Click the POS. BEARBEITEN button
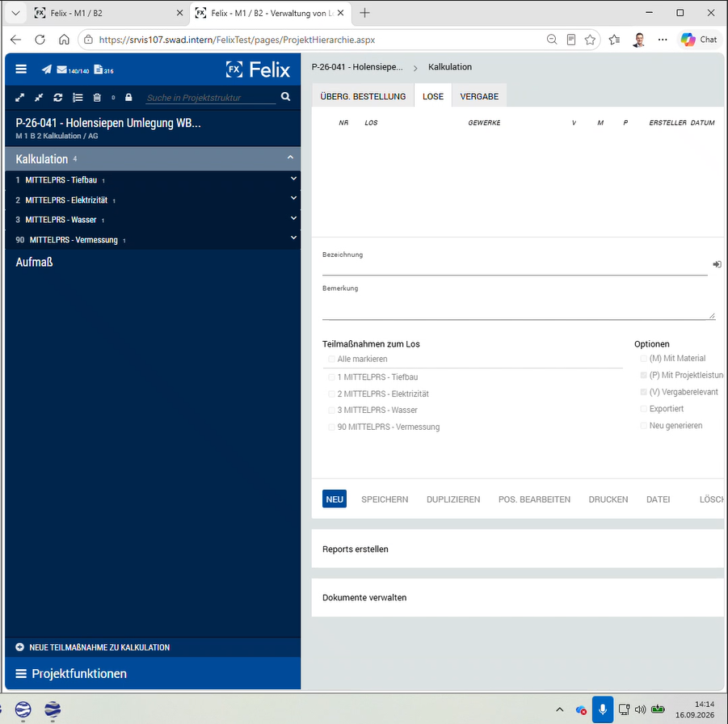The height and width of the screenshot is (724, 728). point(534,499)
